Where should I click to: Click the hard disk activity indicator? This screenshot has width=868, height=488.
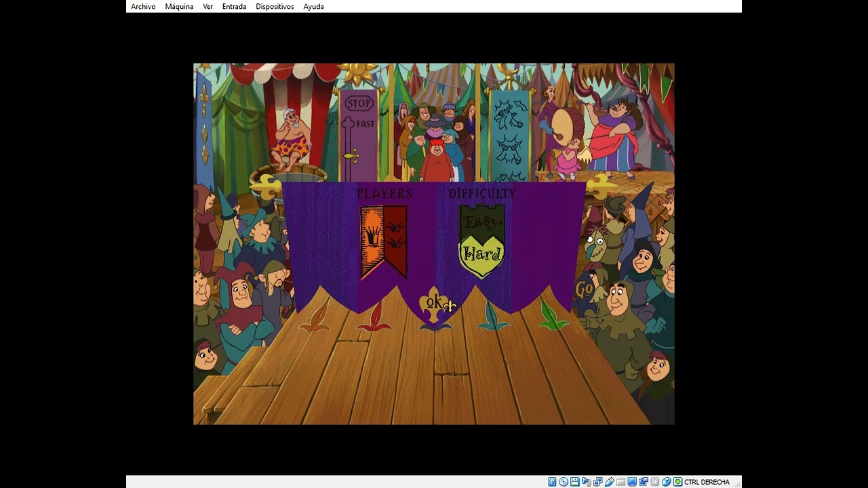[552, 482]
